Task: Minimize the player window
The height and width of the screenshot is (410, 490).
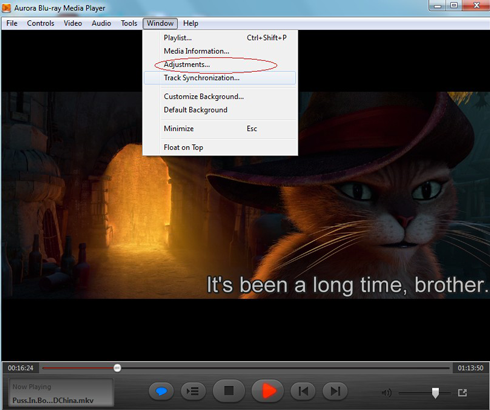Action: coord(438,6)
